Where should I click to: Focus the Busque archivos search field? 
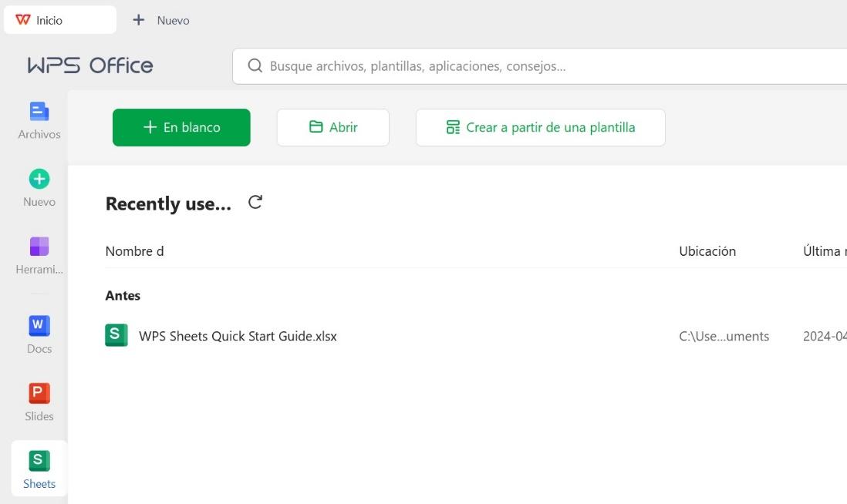point(540,66)
